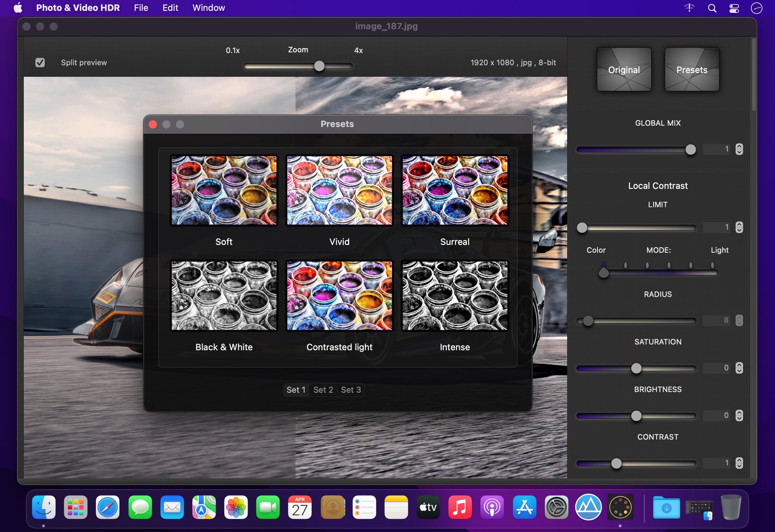The height and width of the screenshot is (532, 775).
Task: Open FaceTime in the dock
Action: 268,508
